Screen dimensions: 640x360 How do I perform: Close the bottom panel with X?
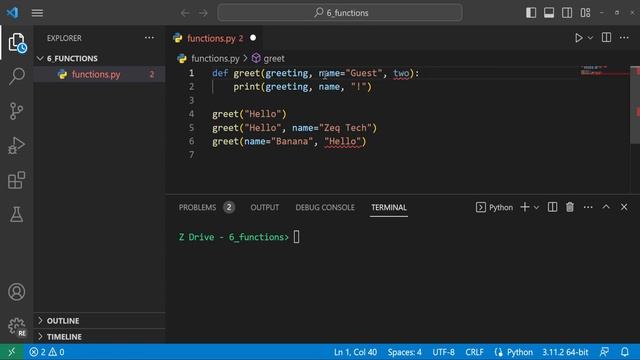pyautogui.click(x=624, y=207)
